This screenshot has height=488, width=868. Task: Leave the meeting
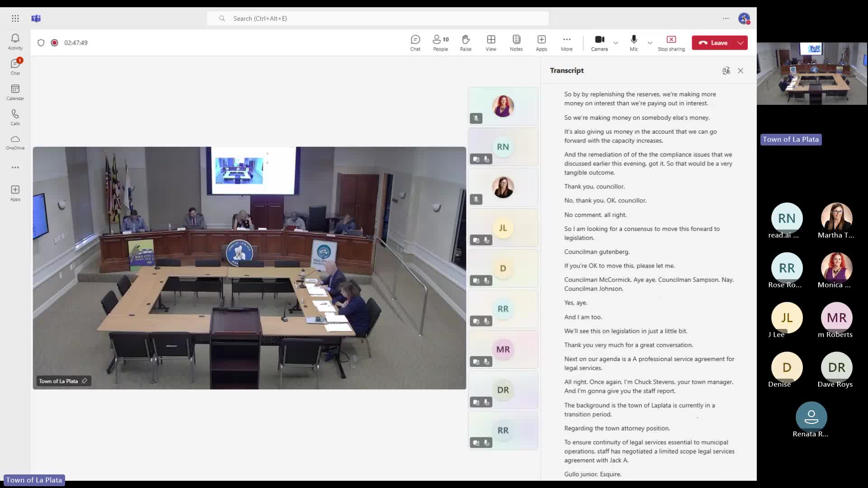click(713, 43)
